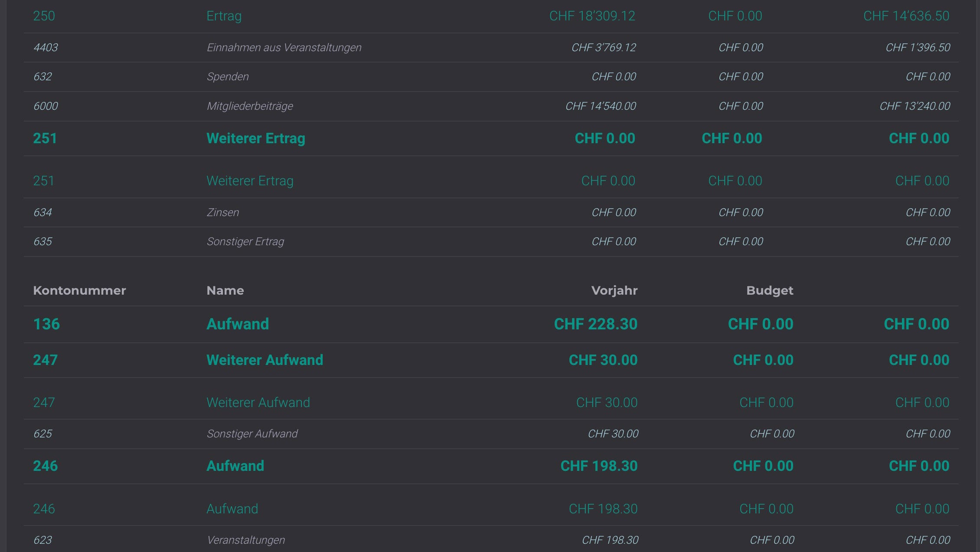Screen dimensions: 980x552
Task: Click the Kontonummer column header
Action: (79, 290)
